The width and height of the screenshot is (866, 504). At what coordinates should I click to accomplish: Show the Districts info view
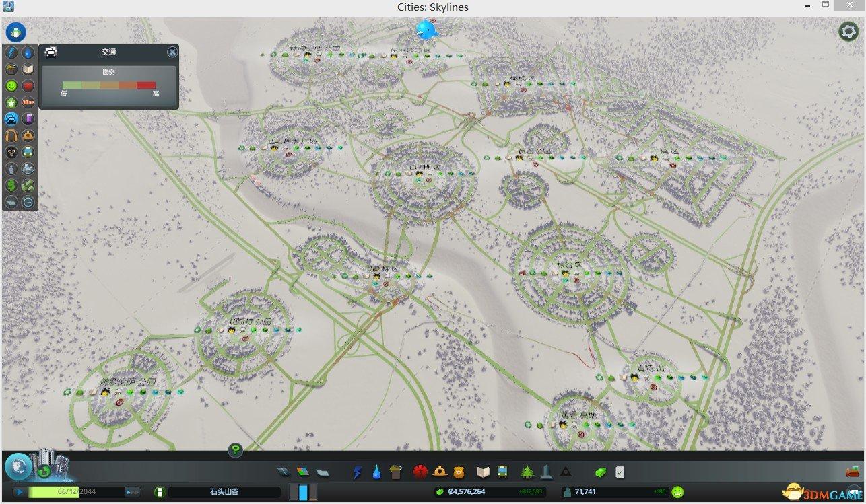11,202
